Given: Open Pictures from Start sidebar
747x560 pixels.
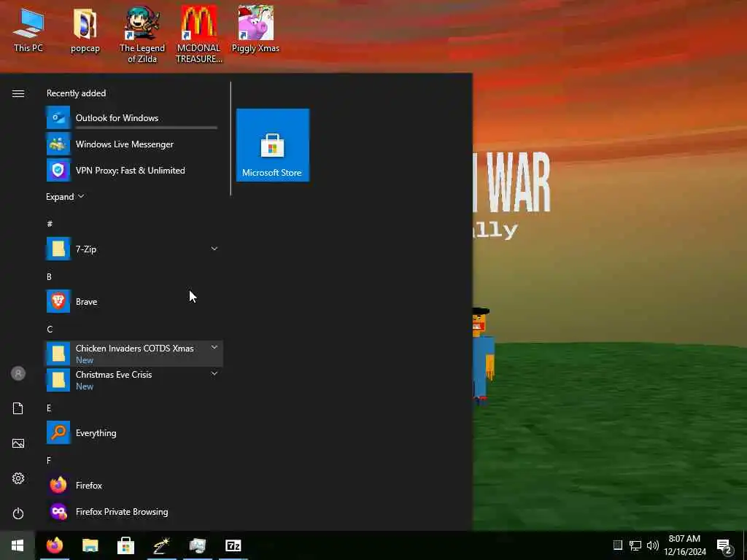Looking at the screenshot, I should coord(18,443).
